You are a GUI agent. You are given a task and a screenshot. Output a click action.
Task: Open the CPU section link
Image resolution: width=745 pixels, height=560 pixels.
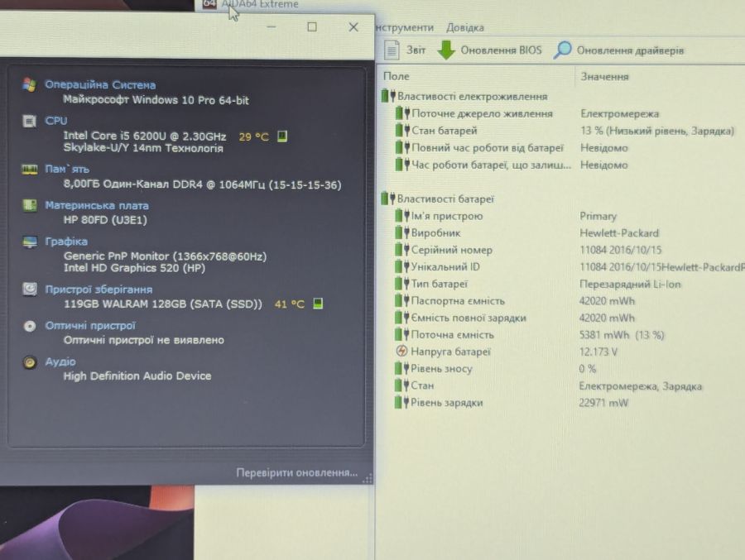[x=56, y=121]
